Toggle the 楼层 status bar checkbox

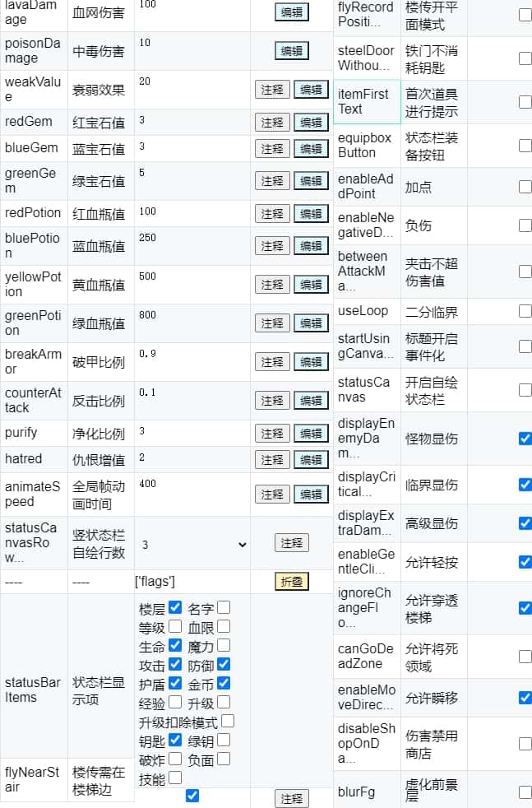point(175,608)
